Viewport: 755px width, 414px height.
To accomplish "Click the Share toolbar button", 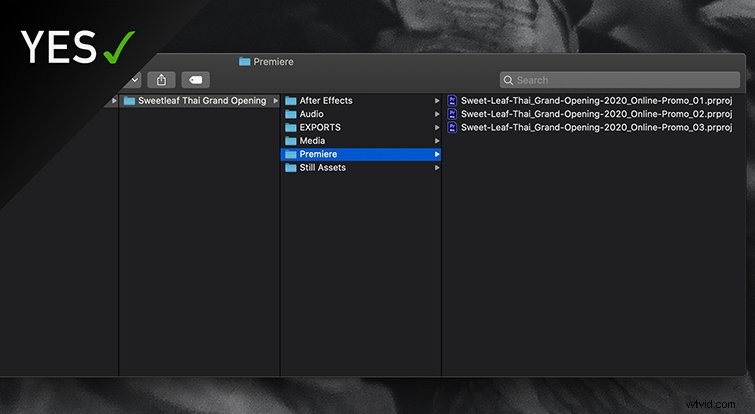I will 161,80.
